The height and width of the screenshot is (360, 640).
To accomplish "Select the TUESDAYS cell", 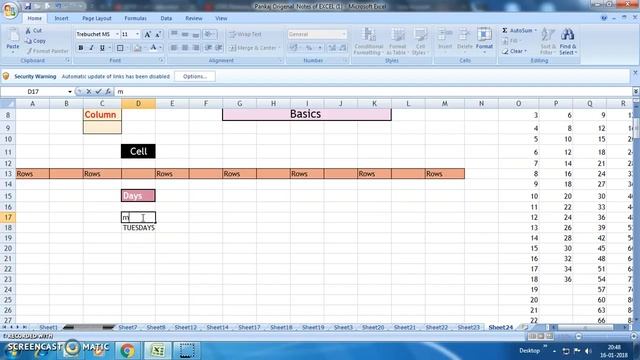I will (138, 228).
